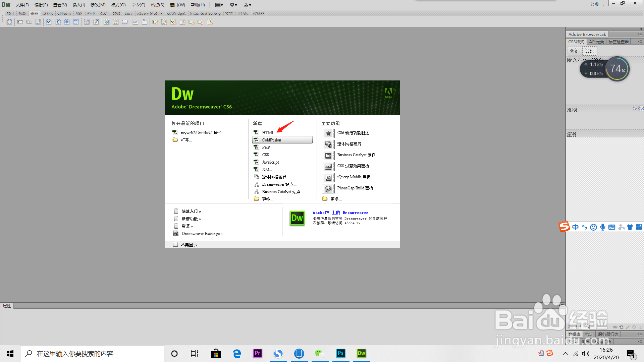Insert a Radio Group form control
This screenshot has height=362, width=644.
click(x=76, y=22)
